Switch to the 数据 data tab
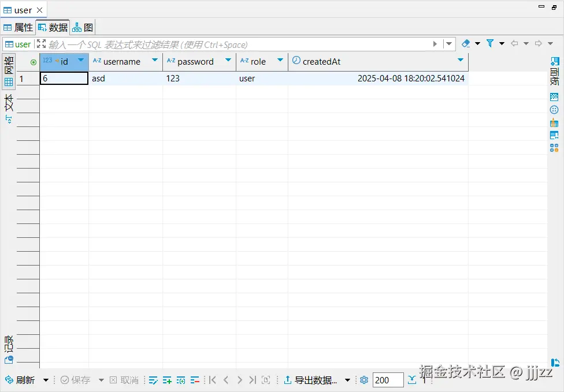The height and width of the screenshot is (392, 564). coord(53,27)
